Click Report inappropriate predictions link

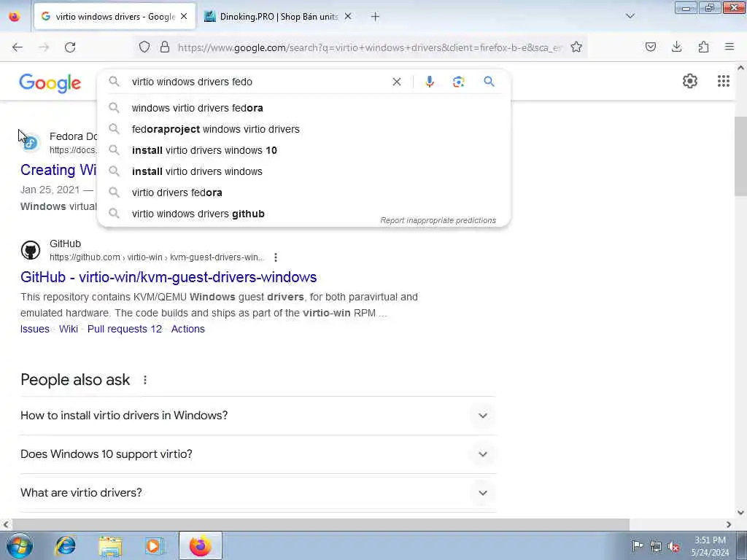pos(438,220)
